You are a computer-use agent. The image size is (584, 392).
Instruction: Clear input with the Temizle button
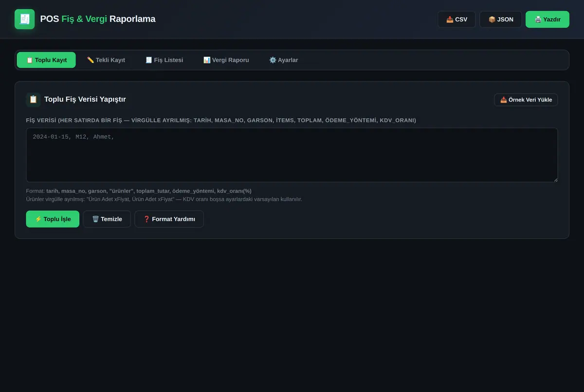(x=107, y=219)
